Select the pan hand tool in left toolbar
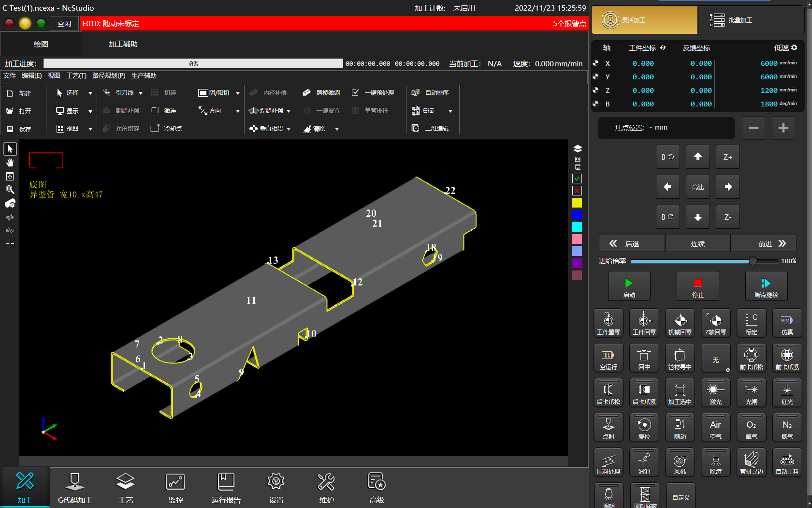This screenshot has height=508, width=812. (10, 163)
